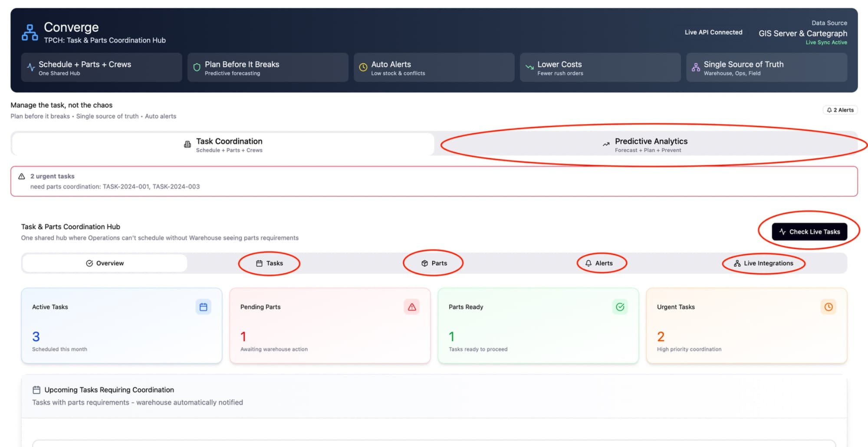
Task: Click the downward trend icon on Lower Costs
Action: [x=529, y=67]
